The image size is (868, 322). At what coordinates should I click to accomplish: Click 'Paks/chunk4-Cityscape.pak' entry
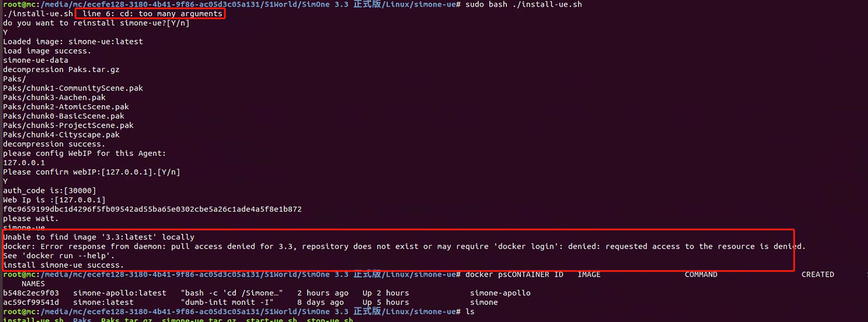[x=61, y=135]
